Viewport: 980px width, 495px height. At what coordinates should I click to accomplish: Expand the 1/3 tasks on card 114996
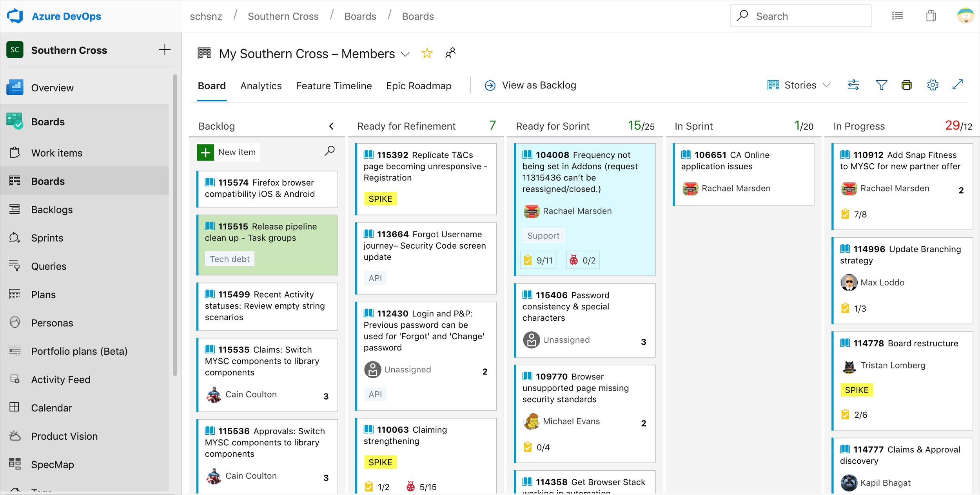[854, 309]
